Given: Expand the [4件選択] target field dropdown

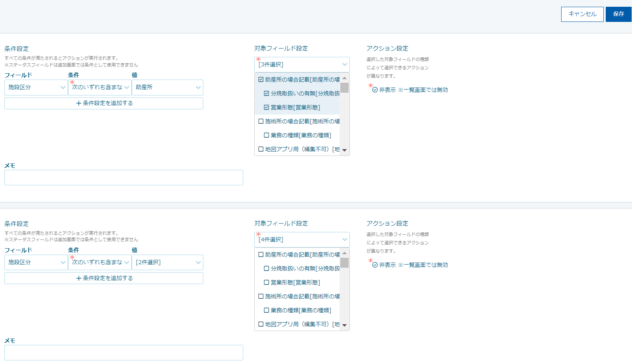Looking at the screenshot, I should 302,239.
